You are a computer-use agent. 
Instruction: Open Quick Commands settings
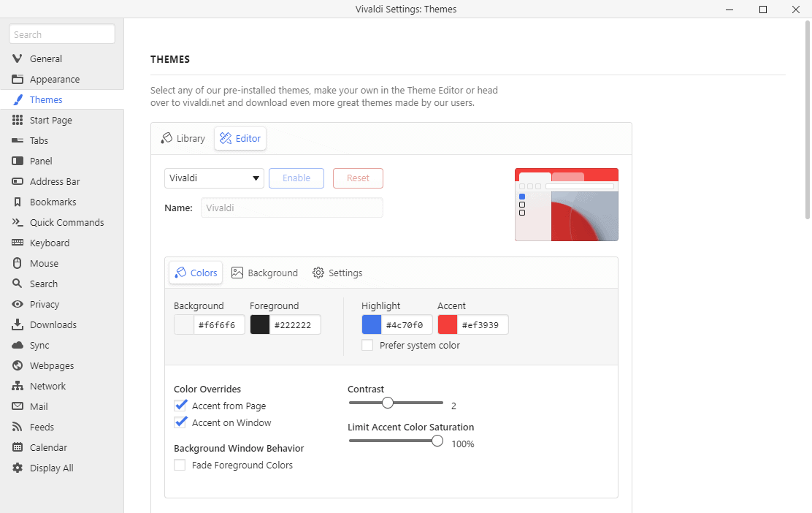(65, 221)
